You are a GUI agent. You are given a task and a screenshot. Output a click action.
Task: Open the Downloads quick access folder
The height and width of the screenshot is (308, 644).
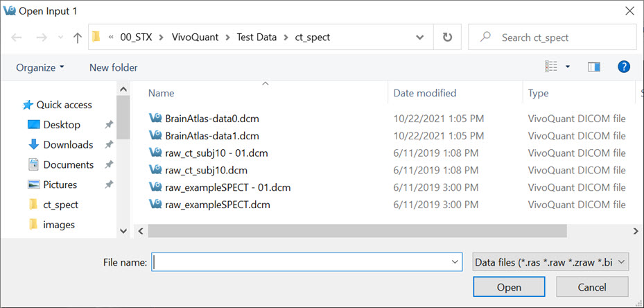click(x=67, y=145)
